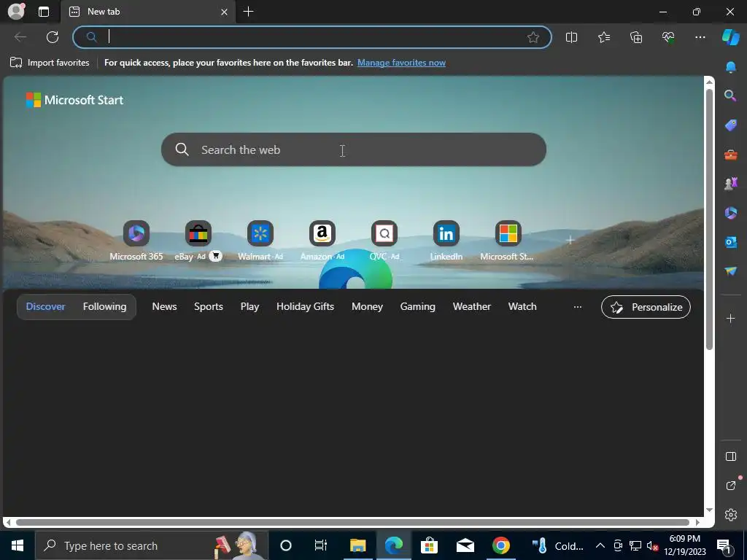Click the Personalize button
This screenshot has height=560, width=747.
click(x=646, y=307)
